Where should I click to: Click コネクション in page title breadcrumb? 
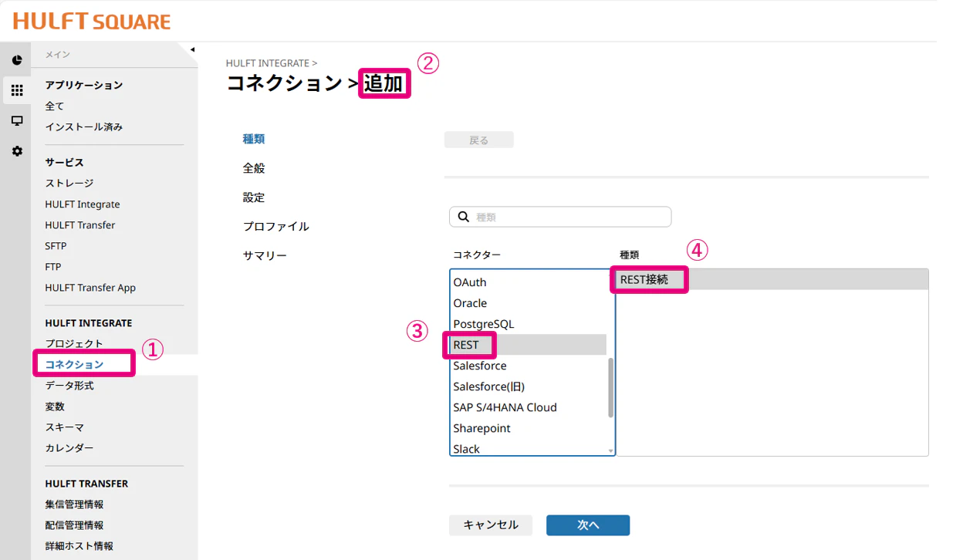(x=284, y=83)
